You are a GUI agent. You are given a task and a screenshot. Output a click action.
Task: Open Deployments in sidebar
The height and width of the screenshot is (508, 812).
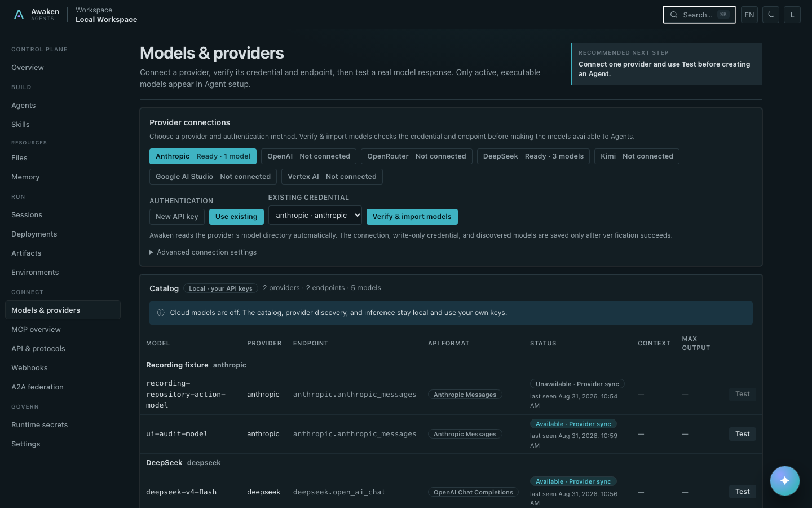coord(63,234)
